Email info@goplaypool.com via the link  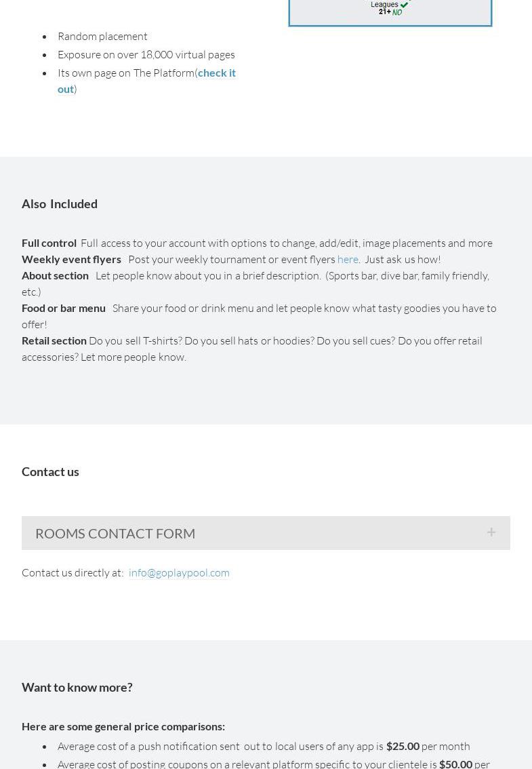(179, 572)
